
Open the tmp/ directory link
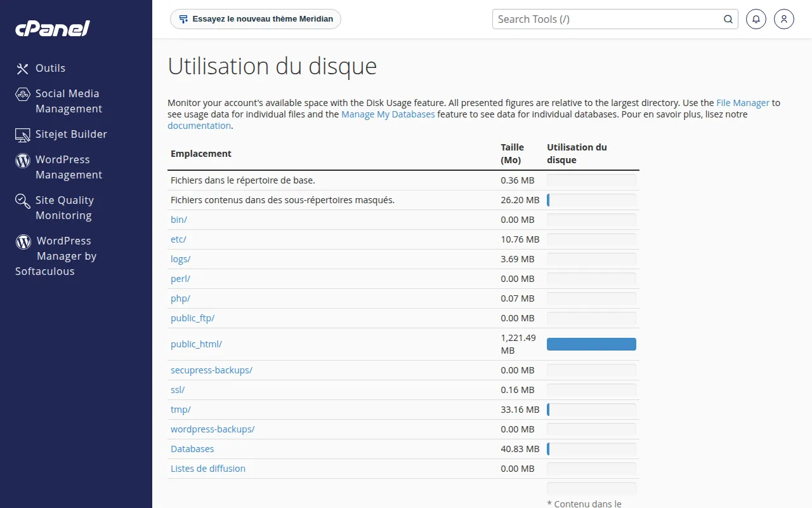tap(181, 410)
